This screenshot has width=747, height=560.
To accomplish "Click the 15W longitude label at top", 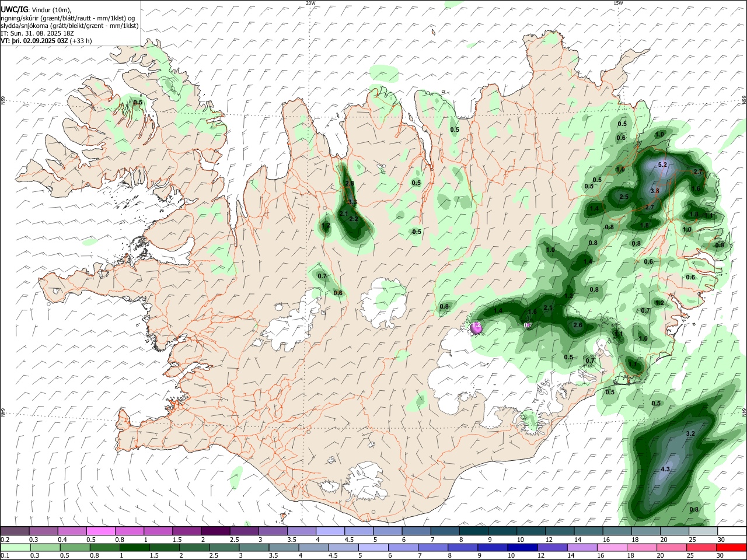I will (617, 3).
